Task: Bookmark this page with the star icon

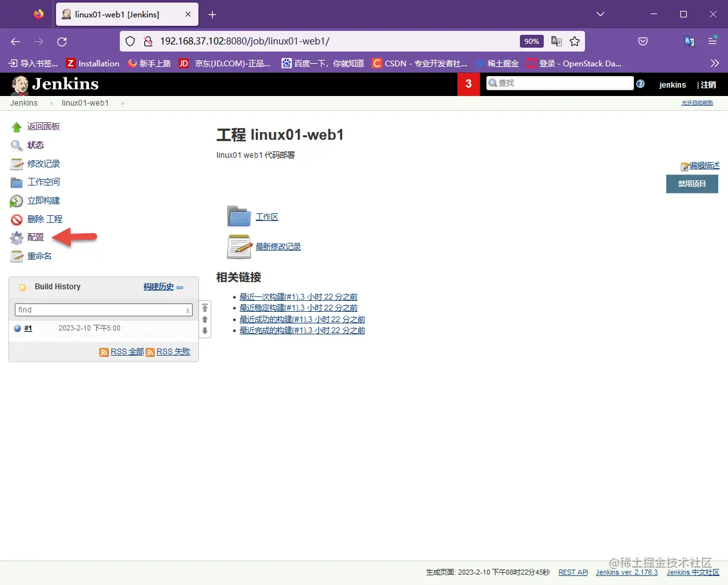Action: coord(575,41)
